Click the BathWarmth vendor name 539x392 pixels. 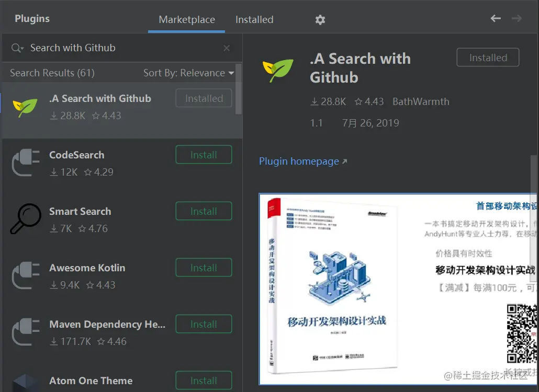pyautogui.click(x=421, y=101)
